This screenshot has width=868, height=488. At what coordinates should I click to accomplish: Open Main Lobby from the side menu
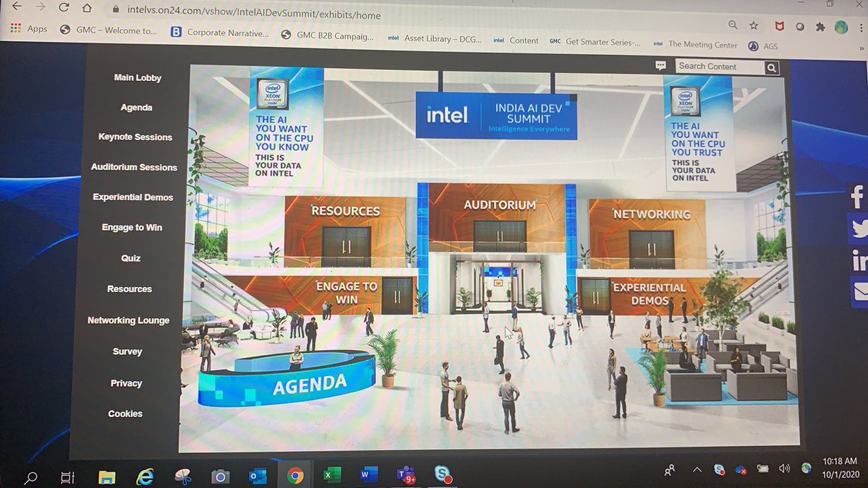click(x=137, y=77)
